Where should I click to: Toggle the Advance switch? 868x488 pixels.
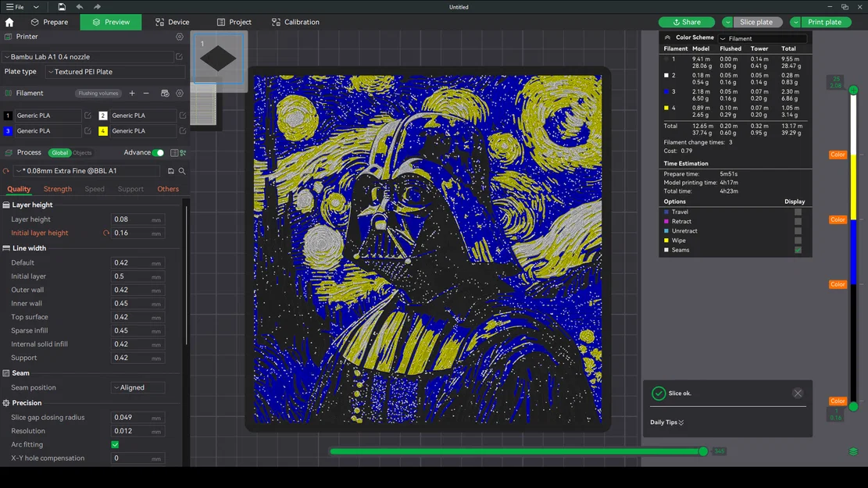click(158, 153)
